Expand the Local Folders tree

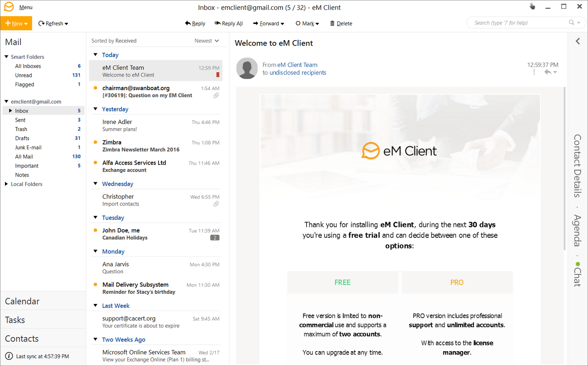coord(6,184)
